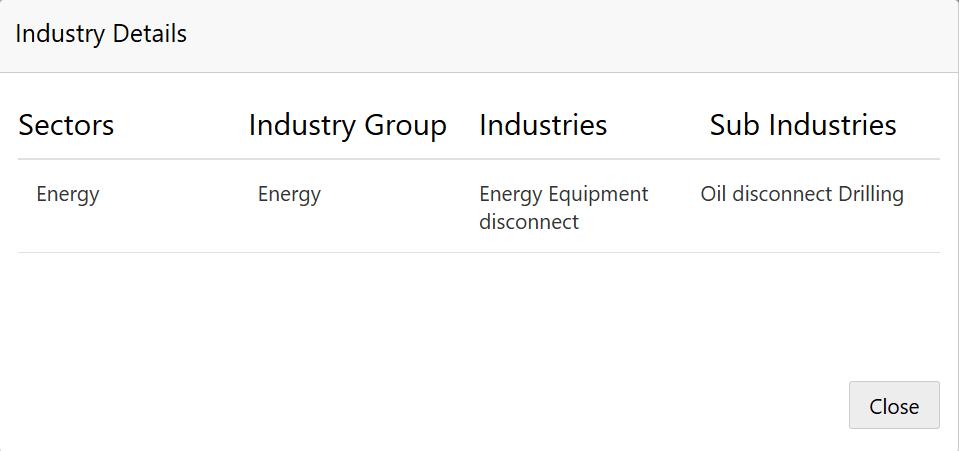This screenshot has width=959, height=451.
Task: Select Energy under the Industry Group column
Action: click(x=289, y=194)
